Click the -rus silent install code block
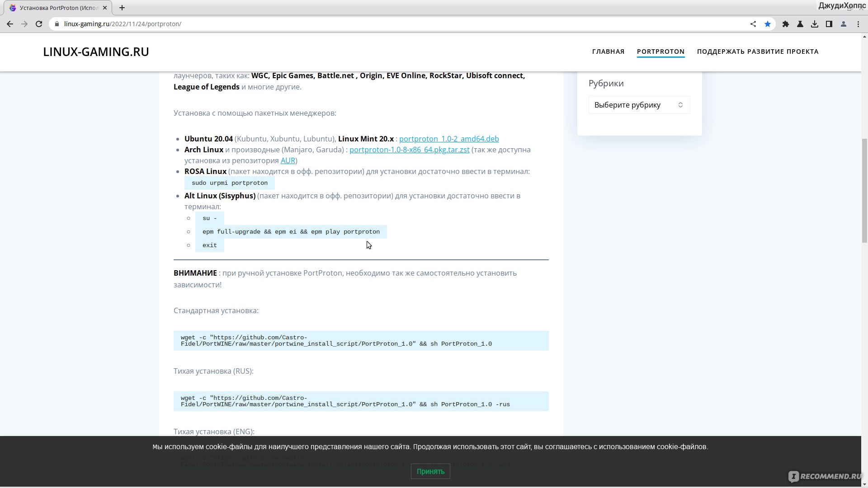868x488 pixels. pos(361,401)
